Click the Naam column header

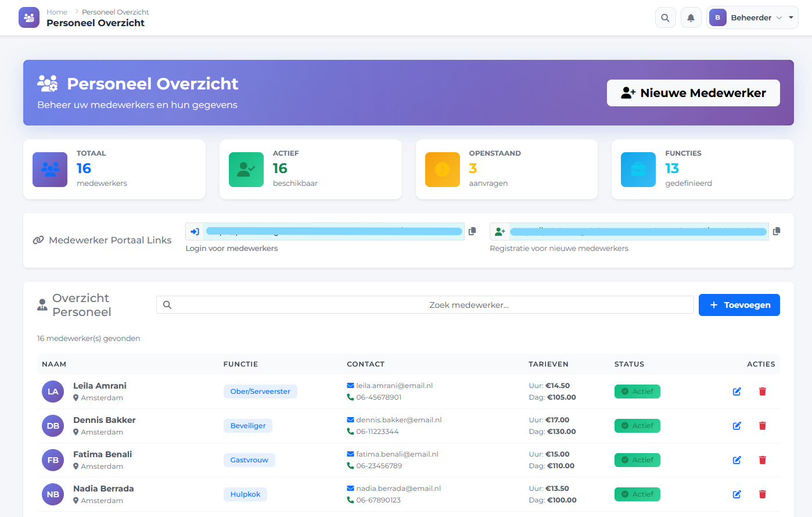point(54,364)
